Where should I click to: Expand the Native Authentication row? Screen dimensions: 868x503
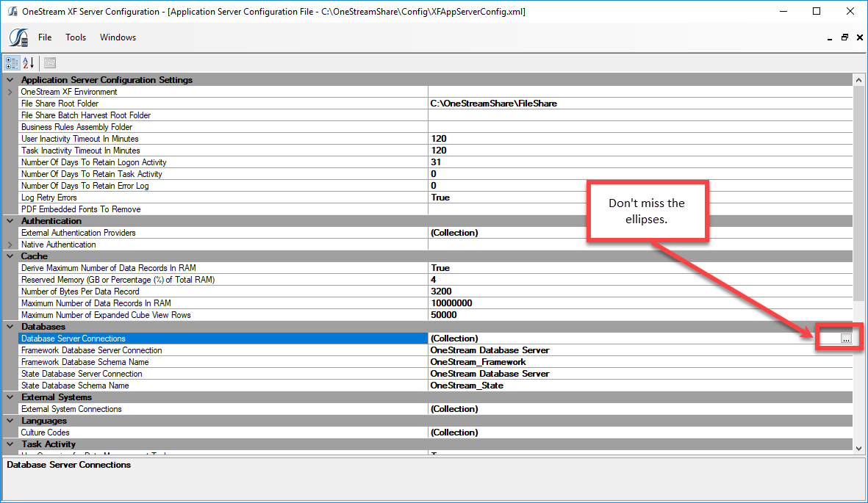[10, 245]
